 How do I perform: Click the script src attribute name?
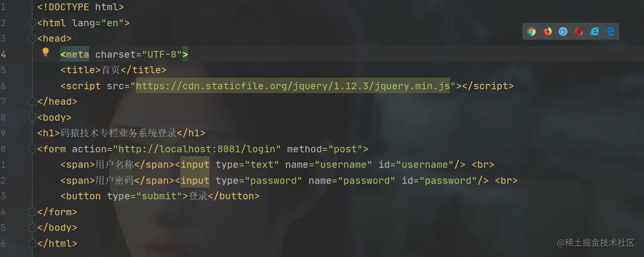coord(115,86)
